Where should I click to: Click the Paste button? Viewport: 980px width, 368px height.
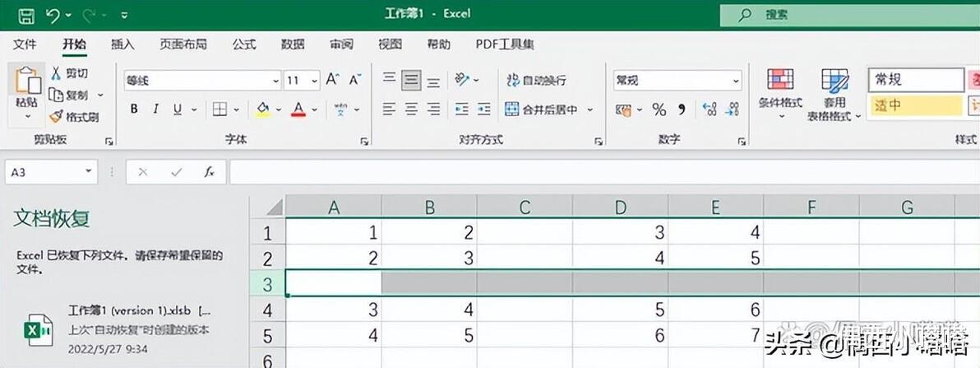[x=27, y=94]
